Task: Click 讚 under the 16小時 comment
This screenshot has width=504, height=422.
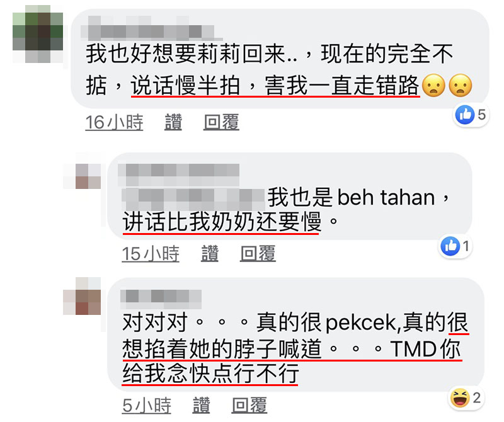Action: tap(173, 122)
